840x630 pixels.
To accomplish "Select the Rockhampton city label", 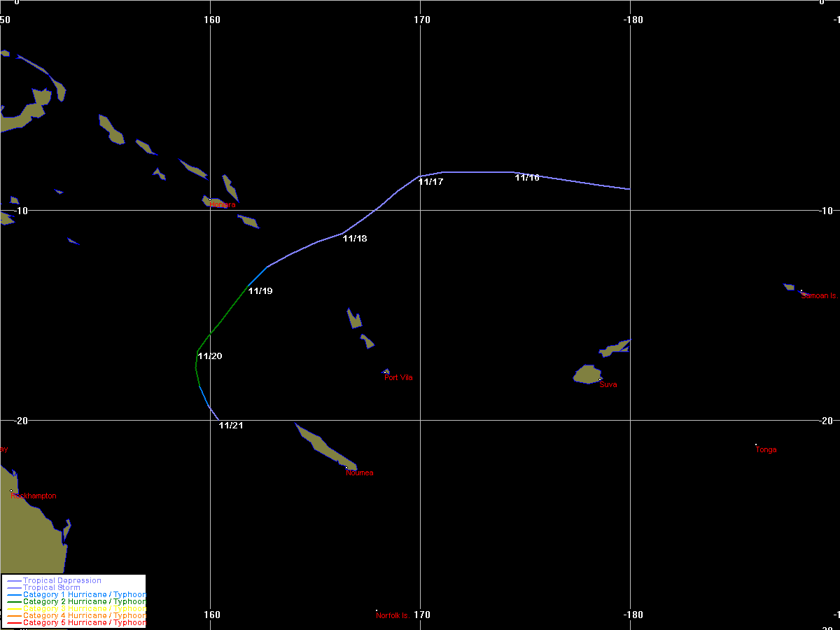I will [x=34, y=496].
